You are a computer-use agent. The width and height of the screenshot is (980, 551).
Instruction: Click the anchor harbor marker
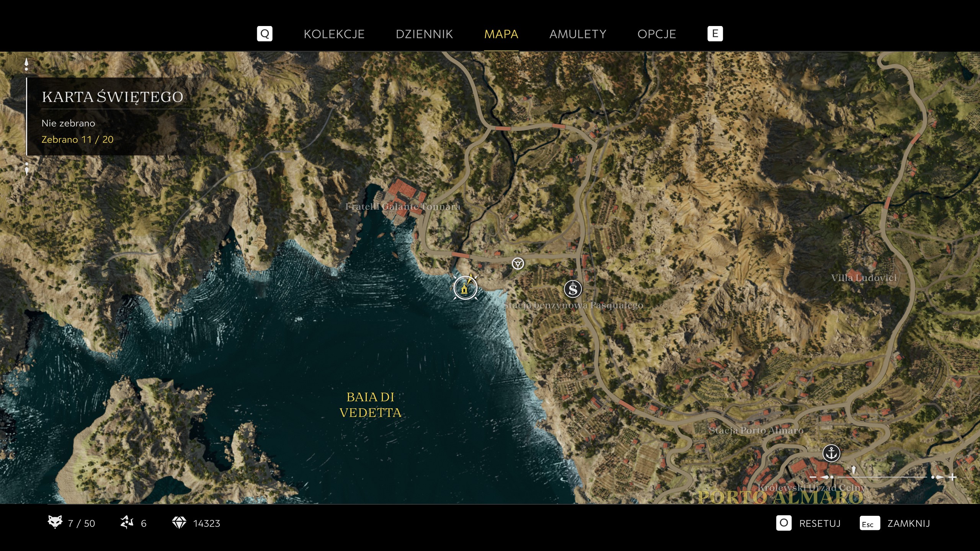point(831,453)
